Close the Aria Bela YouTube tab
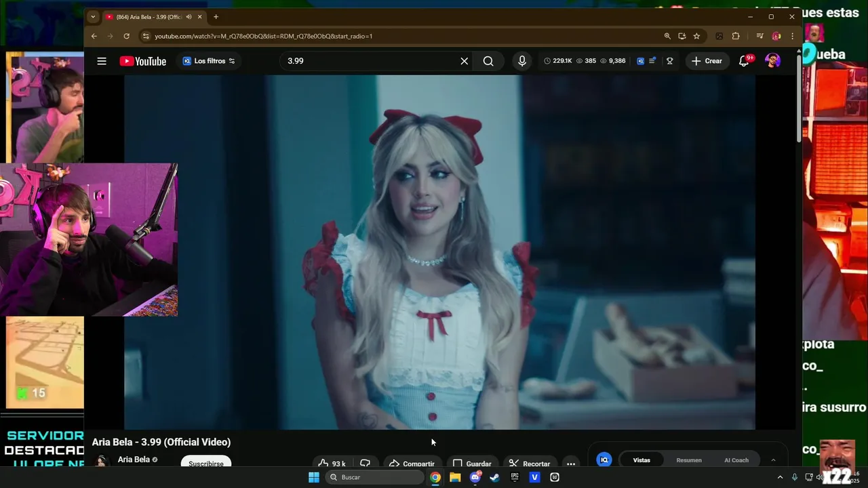The width and height of the screenshot is (868, 488). [x=199, y=17]
